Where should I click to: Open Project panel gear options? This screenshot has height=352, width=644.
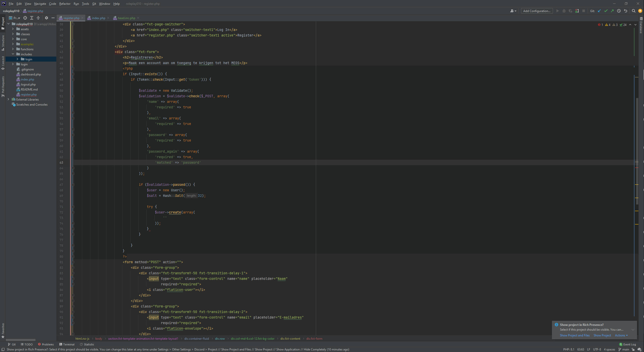point(46,18)
